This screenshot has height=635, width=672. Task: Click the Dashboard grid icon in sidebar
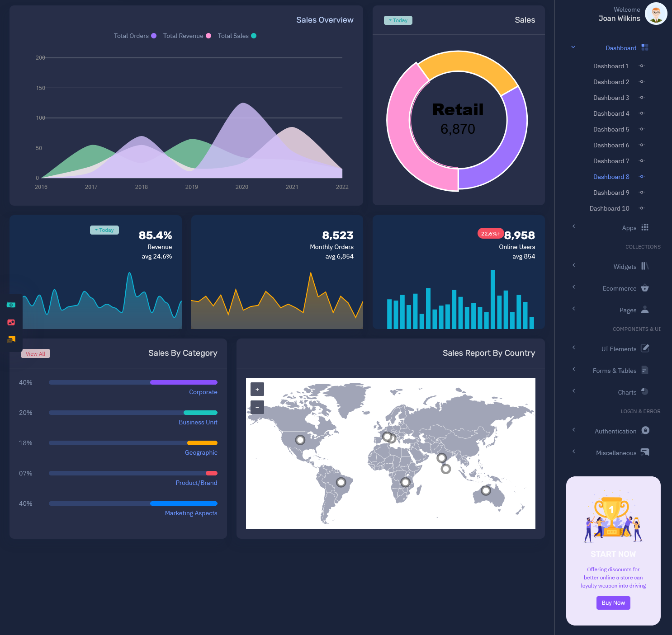[645, 47]
